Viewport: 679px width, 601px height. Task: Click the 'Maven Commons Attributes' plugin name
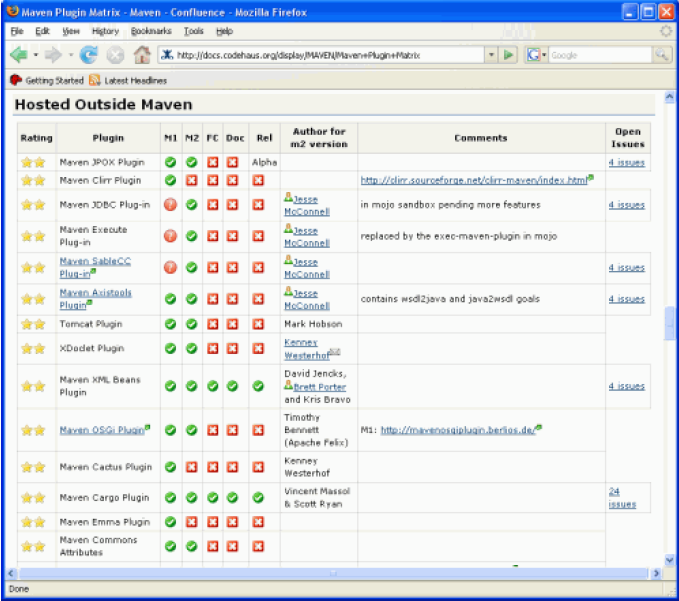point(98,546)
